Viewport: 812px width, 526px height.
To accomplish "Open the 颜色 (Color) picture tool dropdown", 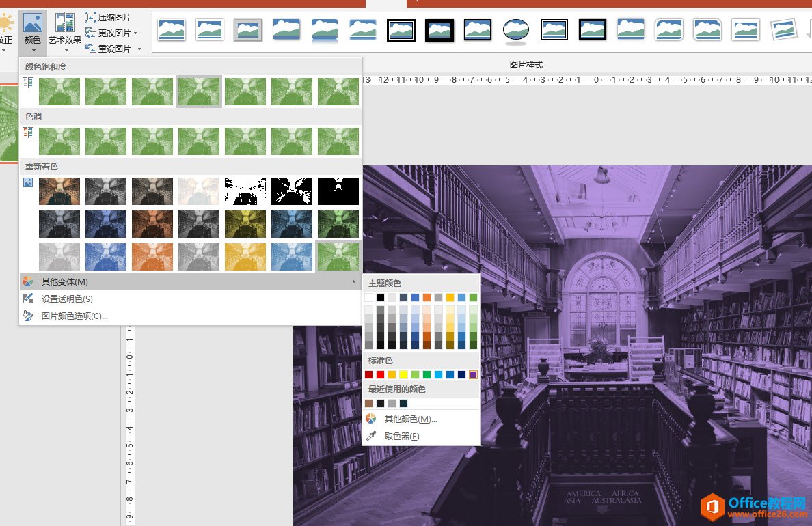I will tap(33, 32).
